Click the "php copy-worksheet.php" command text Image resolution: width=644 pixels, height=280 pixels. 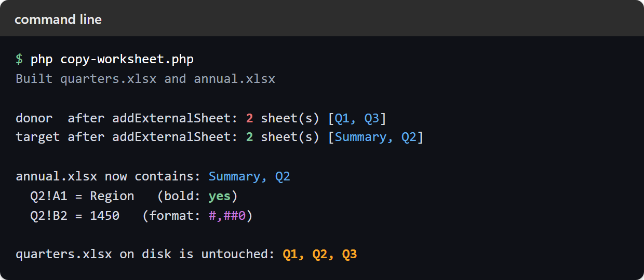click(112, 59)
